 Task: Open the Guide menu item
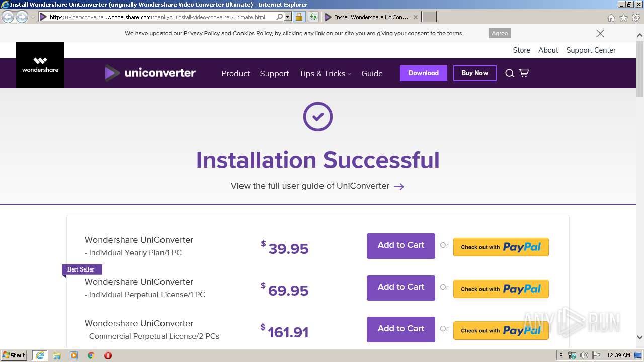(372, 73)
